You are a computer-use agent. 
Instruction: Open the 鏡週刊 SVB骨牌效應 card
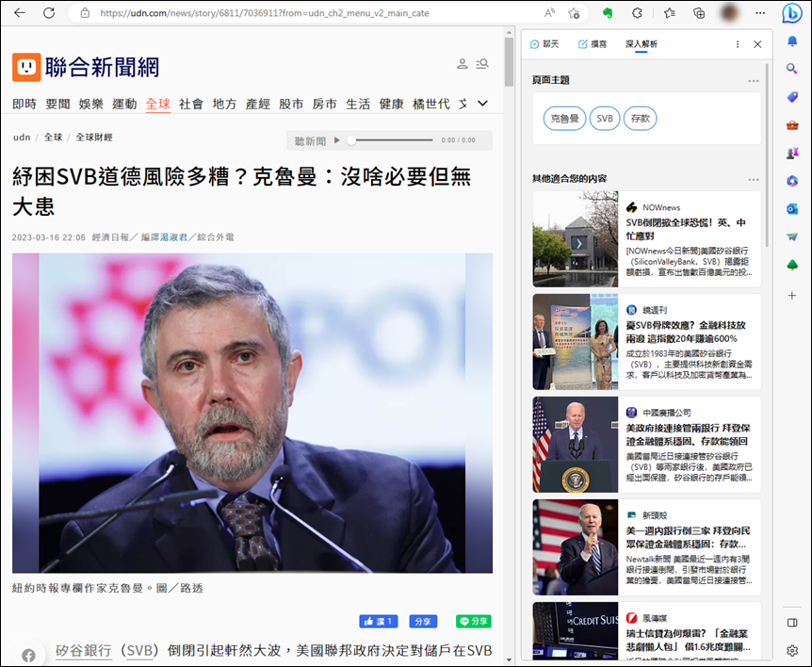pyautogui.click(x=647, y=342)
